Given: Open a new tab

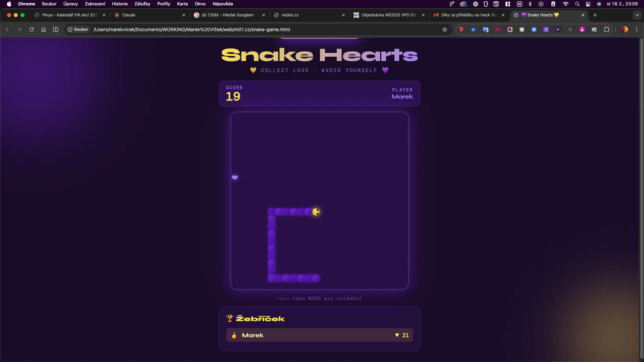Looking at the screenshot, I should click(595, 15).
